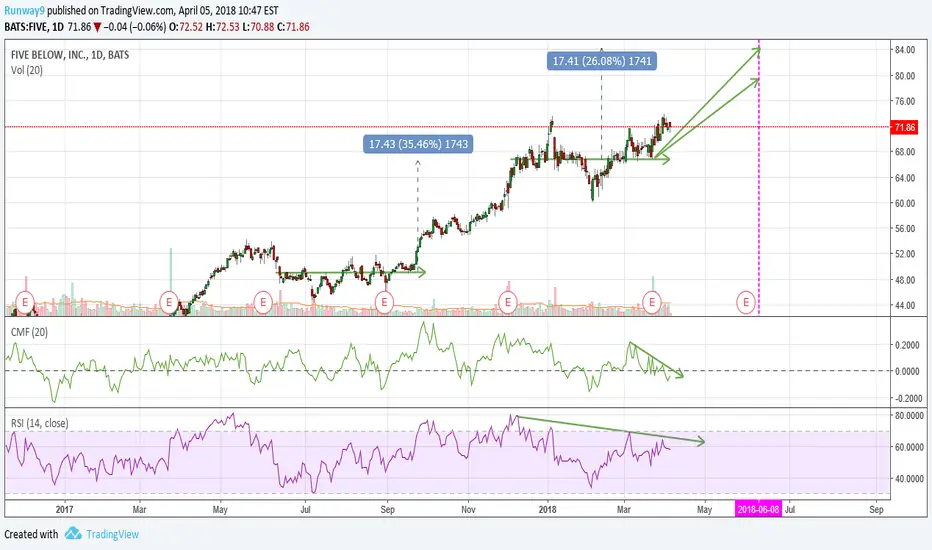Click the earnings E marker at the chart's far left edge
The width and height of the screenshot is (932, 550).
(x=25, y=303)
